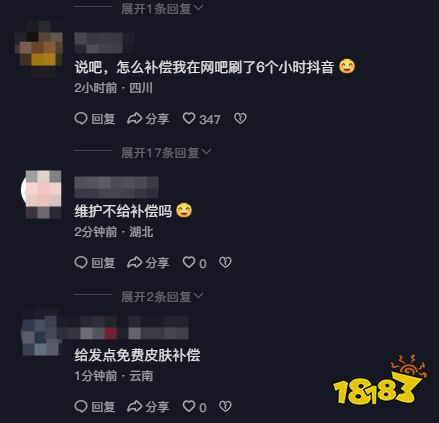
Task: Tap broken heart on 云南 comment
Action: 225,406
